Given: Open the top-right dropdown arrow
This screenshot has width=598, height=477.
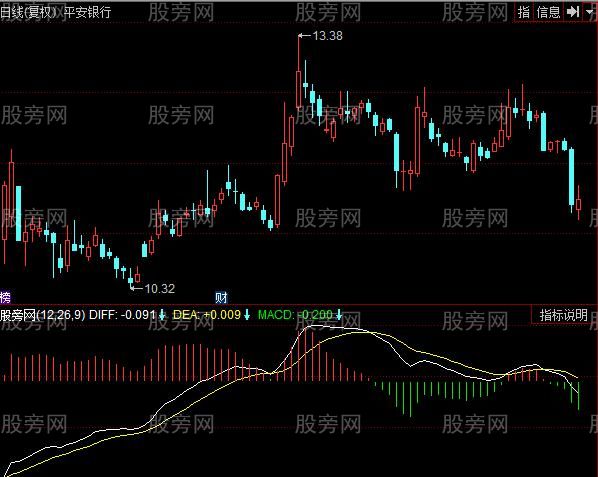Looking at the screenshot, I should (x=590, y=12).
